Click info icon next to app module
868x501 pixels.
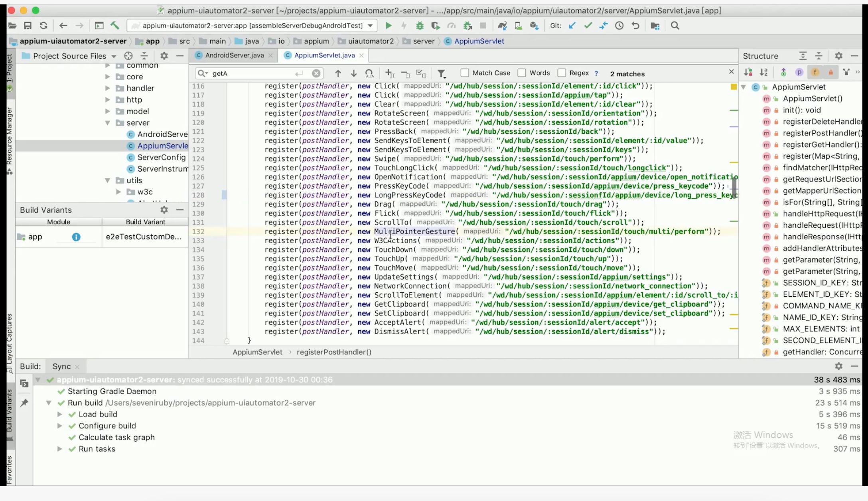(76, 237)
